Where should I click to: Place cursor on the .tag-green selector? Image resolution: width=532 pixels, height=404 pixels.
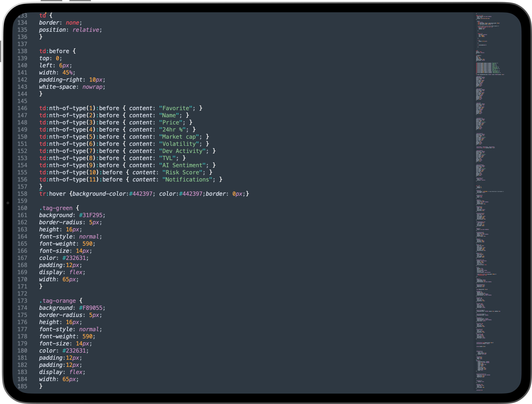(x=56, y=208)
